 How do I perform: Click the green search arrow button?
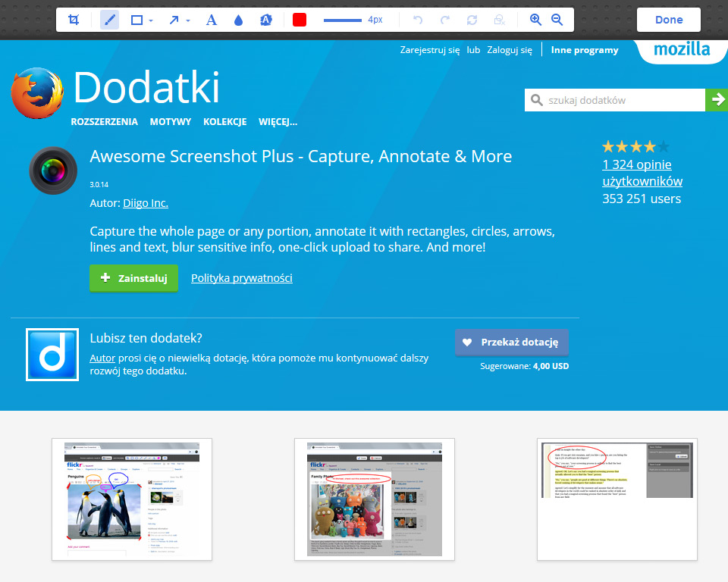click(x=717, y=100)
